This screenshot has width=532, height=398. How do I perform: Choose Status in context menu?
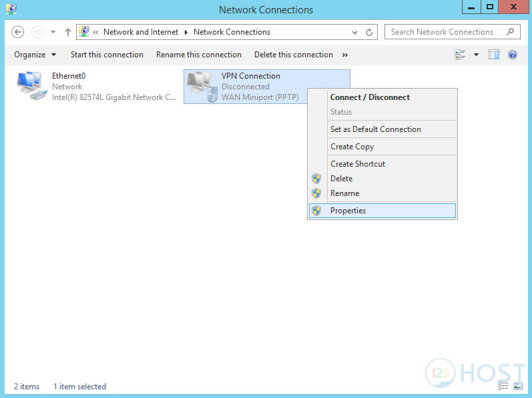point(382,112)
